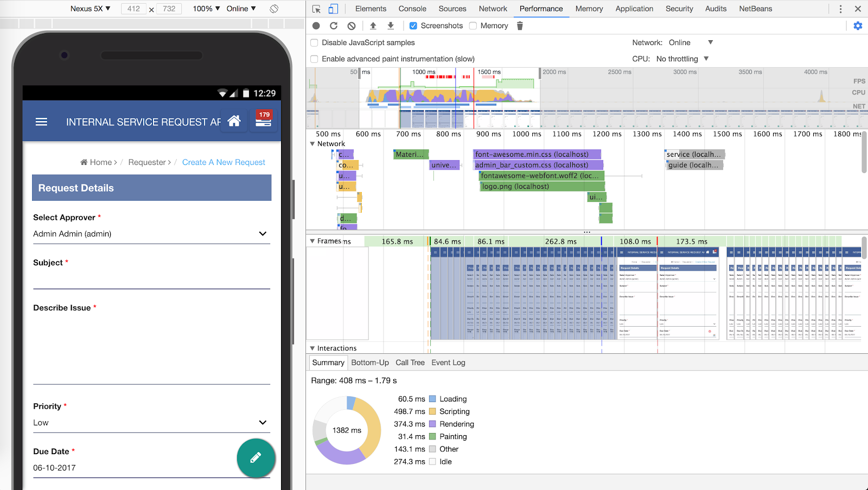The height and width of the screenshot is (490, 868).
Task: Switch to the Call Tree tab
Action: 410,362
